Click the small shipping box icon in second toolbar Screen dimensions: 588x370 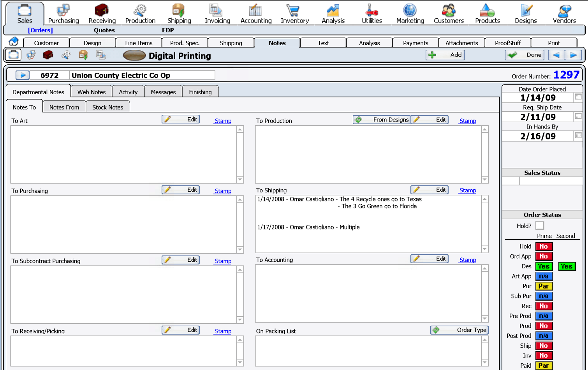click(83, 55)
